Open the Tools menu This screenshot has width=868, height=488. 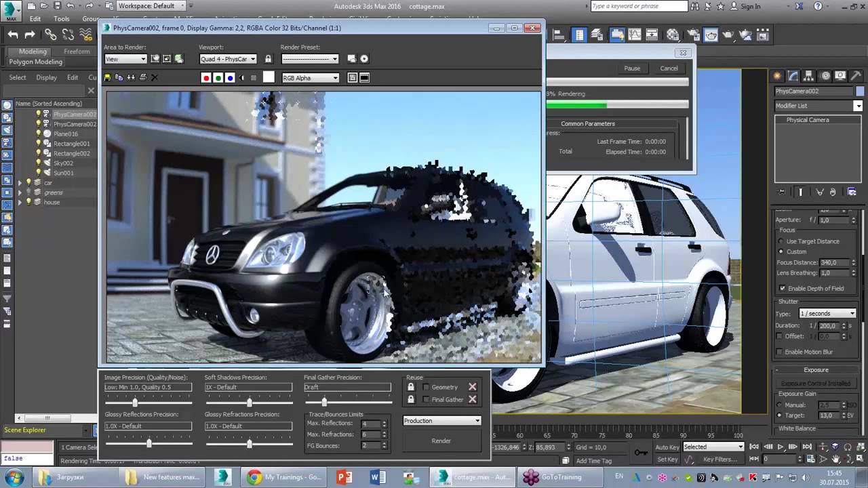click(62, 19)
